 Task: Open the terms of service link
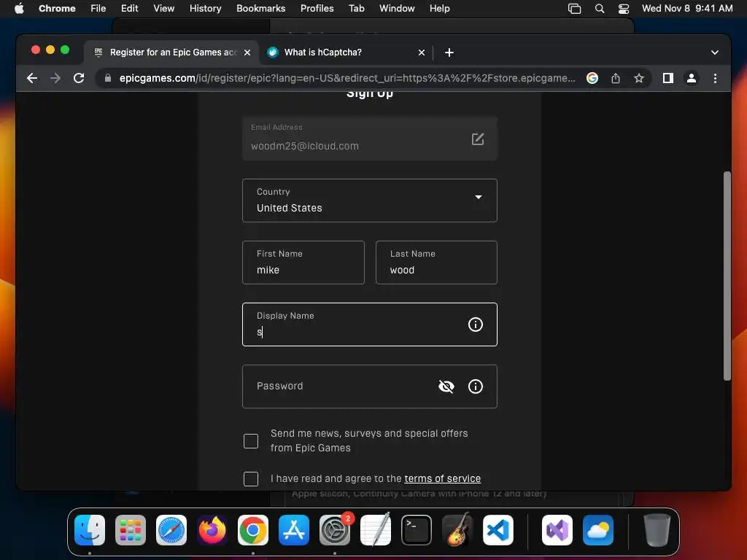pyautogui.click(x=443, y=478)
